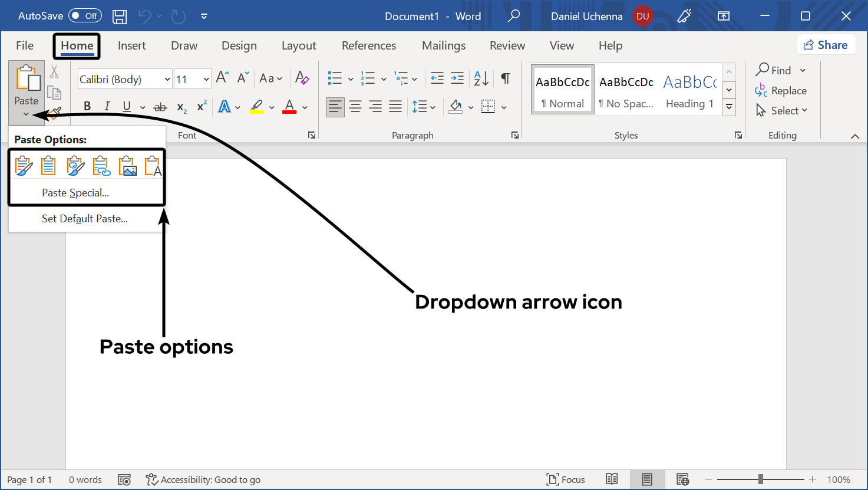Open the Font dialog launcher
868x490 pixels.
click(x=311, y=135)
